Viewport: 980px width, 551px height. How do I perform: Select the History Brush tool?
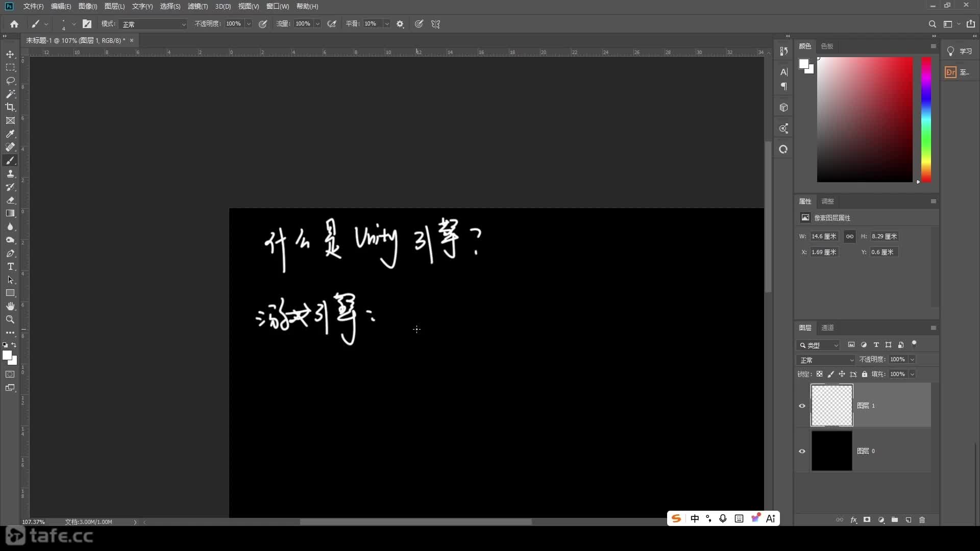pos(10,187)
